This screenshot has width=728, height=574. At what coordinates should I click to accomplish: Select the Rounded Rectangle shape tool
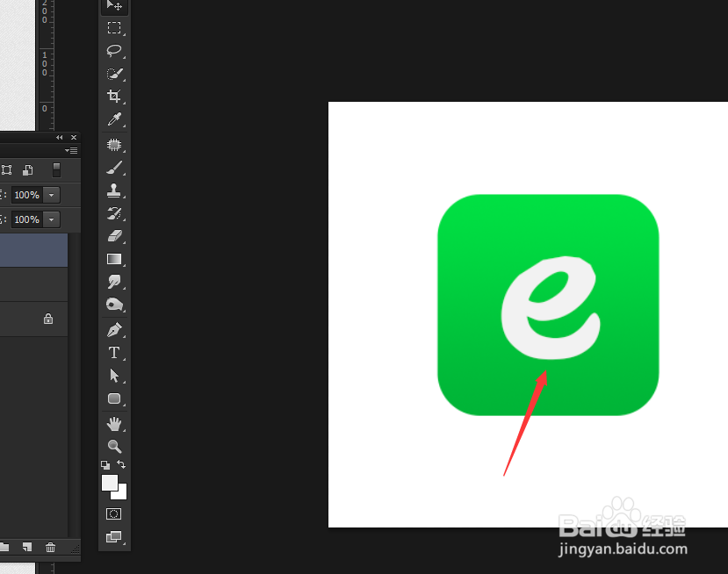point(114,398)
